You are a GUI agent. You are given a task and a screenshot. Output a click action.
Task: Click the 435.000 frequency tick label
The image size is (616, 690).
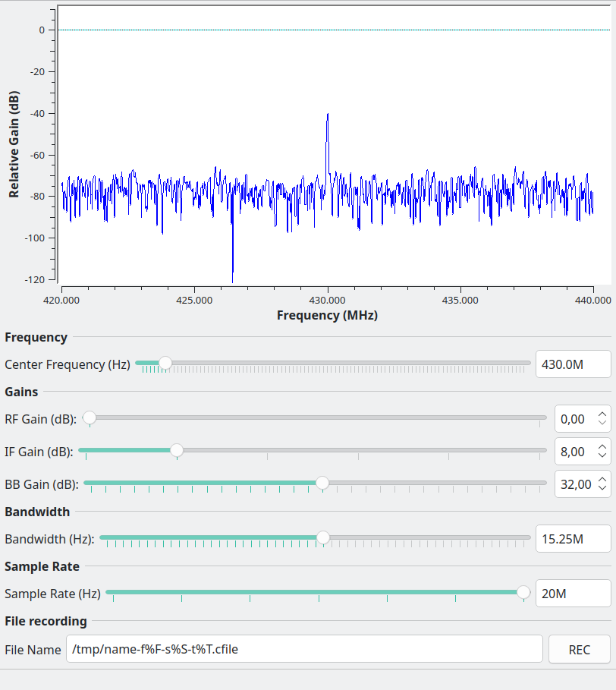coord(460,300)
